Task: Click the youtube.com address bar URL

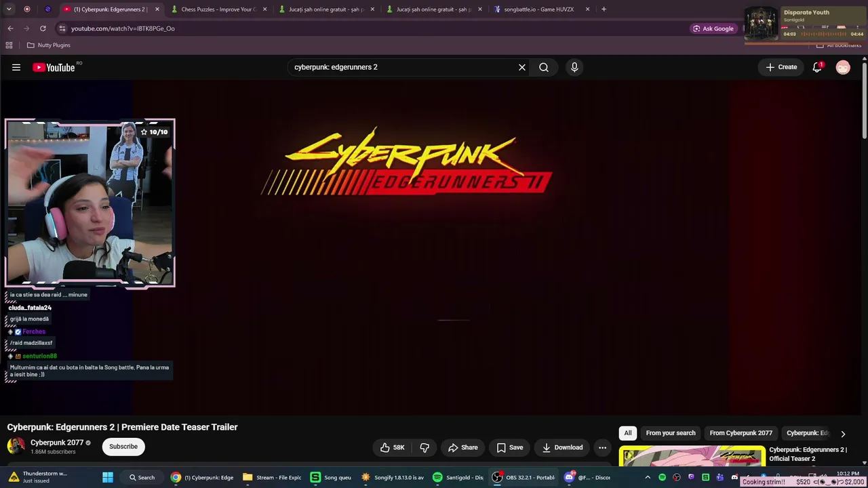Action: pos(123,28)
